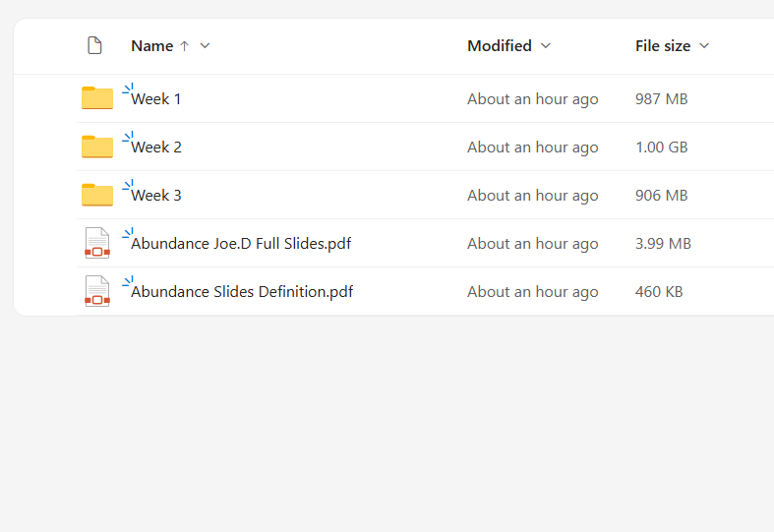Expand the File size column dropdown chevron
Image resolution: width=774 pixels, height=532 pixels.
pos(704,46)
